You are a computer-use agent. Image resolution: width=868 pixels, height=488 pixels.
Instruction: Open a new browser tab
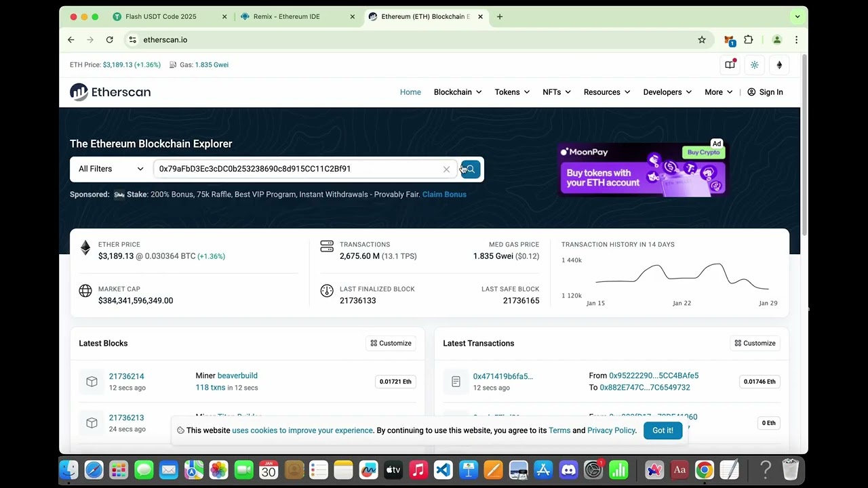(500, 17)
